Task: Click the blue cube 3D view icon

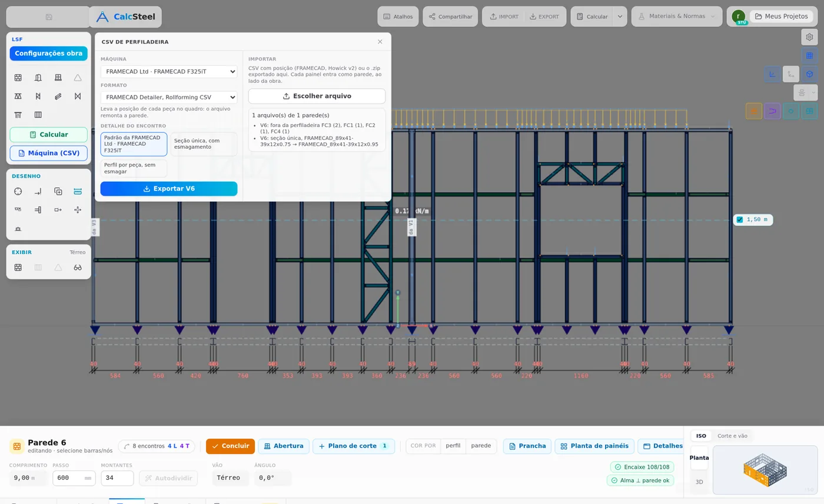Action: 809,74
